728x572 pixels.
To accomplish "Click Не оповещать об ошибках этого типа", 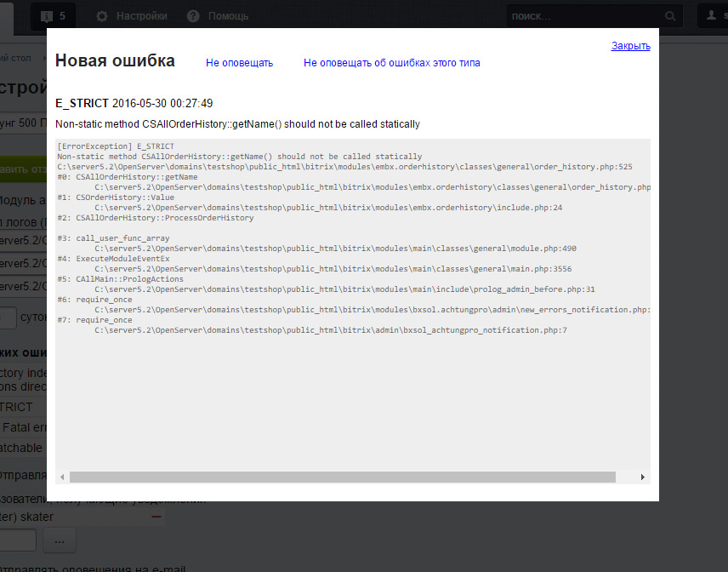I will (391, 63).
